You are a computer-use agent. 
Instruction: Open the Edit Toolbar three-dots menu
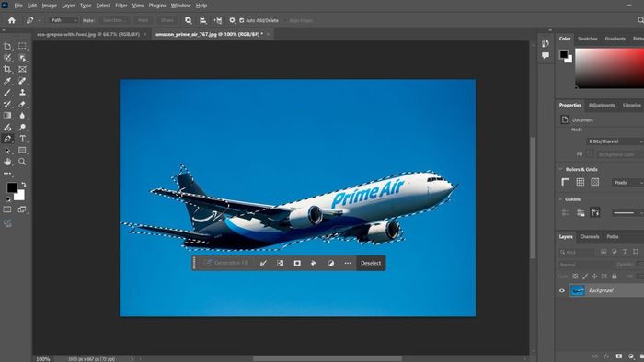[x=7, y=174]
